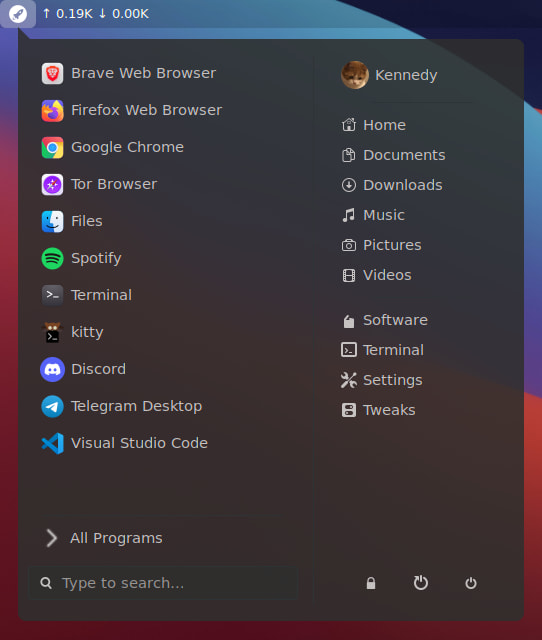Click the Home house icon
542x640 pixels.
click(349, 125)
